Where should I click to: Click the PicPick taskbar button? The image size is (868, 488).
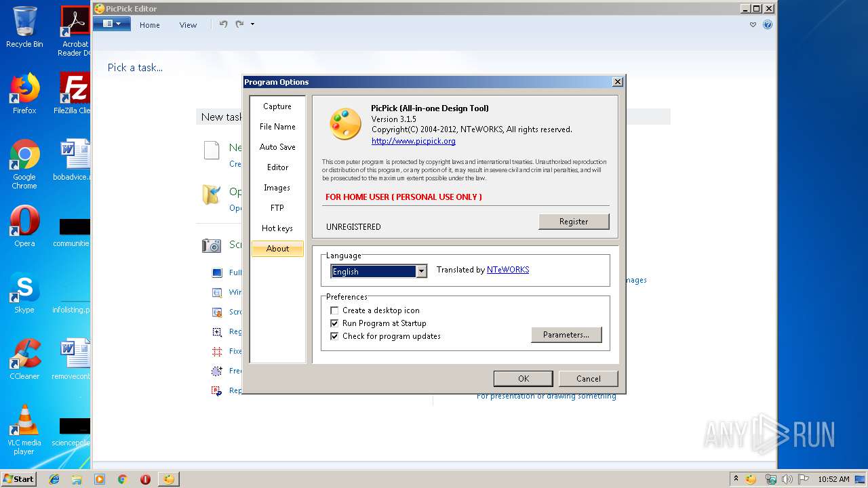(168, 479)
